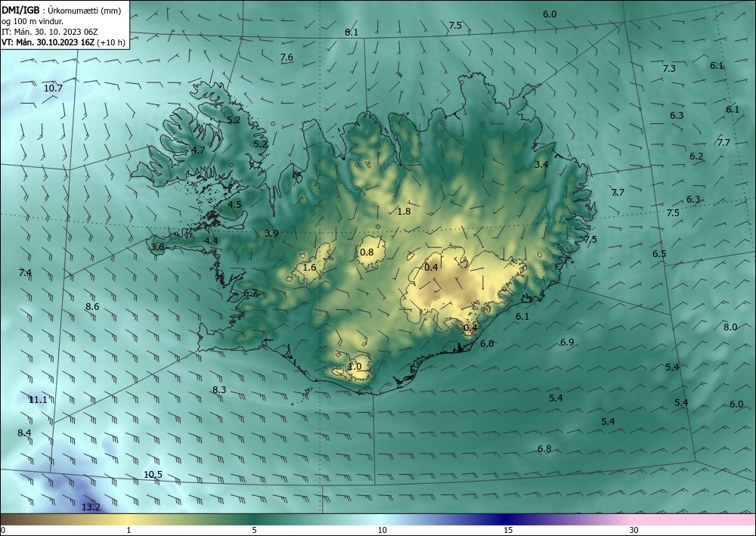Click the 6.8 value on the map
This screenshot has height=536, width=756.
pyautogui.click(x=544, y=449)
